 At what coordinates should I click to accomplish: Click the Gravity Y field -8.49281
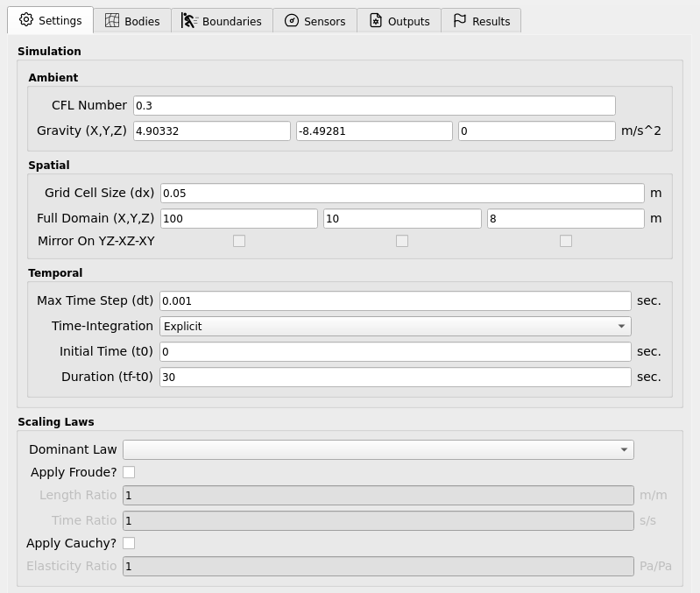point(375,131)
